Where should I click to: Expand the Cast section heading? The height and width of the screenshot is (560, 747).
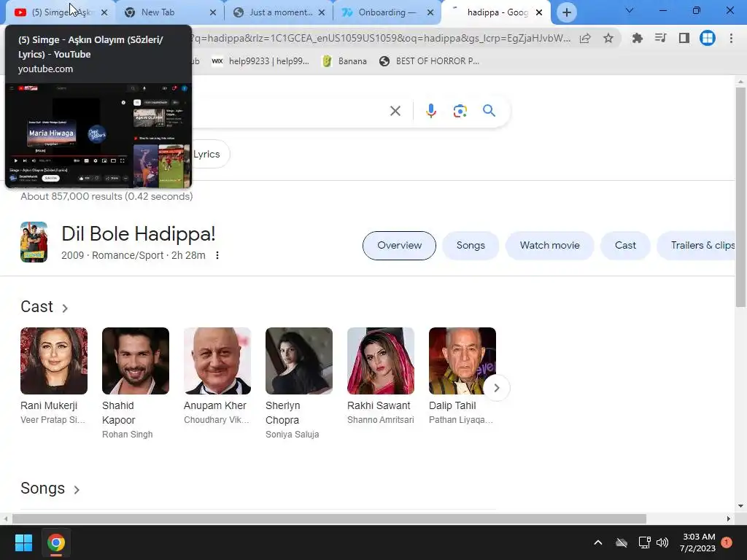(x=44, y=307)
